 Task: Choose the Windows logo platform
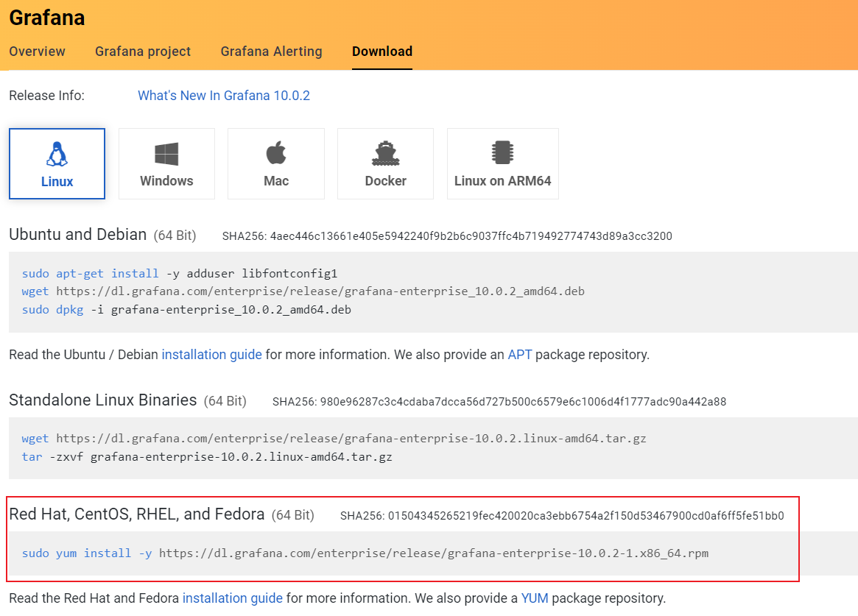coord(166,154)
